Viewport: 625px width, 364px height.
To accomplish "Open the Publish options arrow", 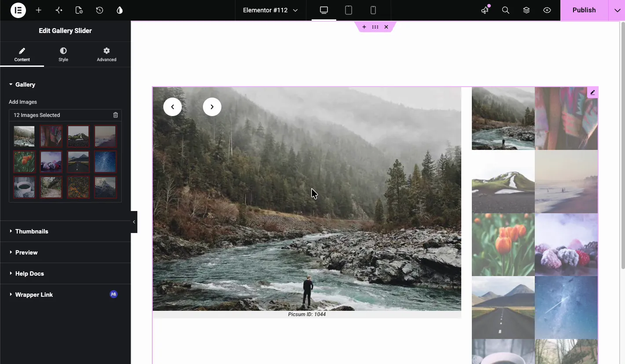I will pos(617,10).
